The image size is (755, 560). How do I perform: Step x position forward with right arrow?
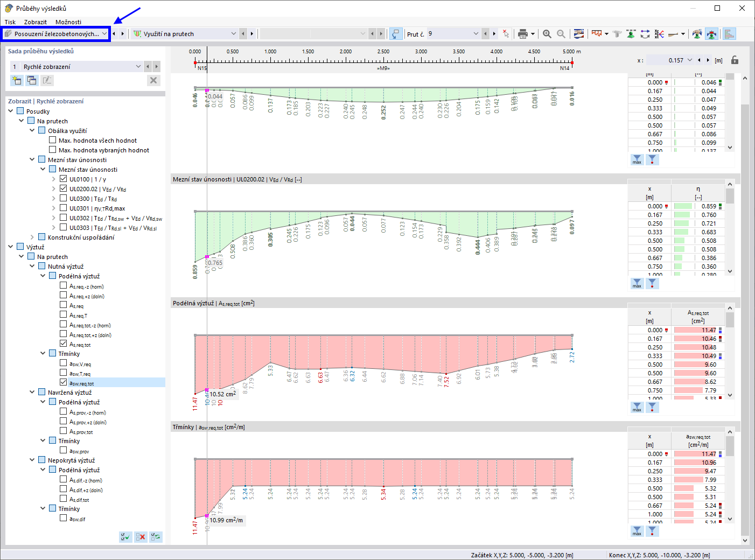708,60
